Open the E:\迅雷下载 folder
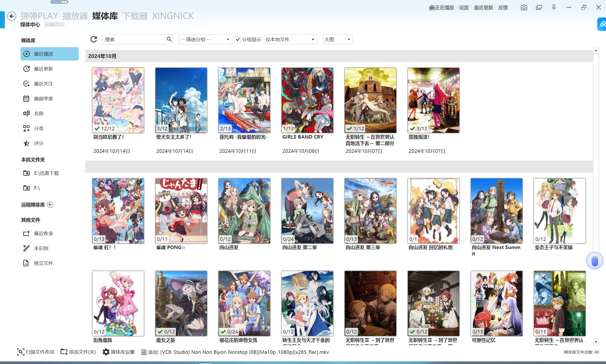The width and height of the screenshot is (606, 364). 49,173
